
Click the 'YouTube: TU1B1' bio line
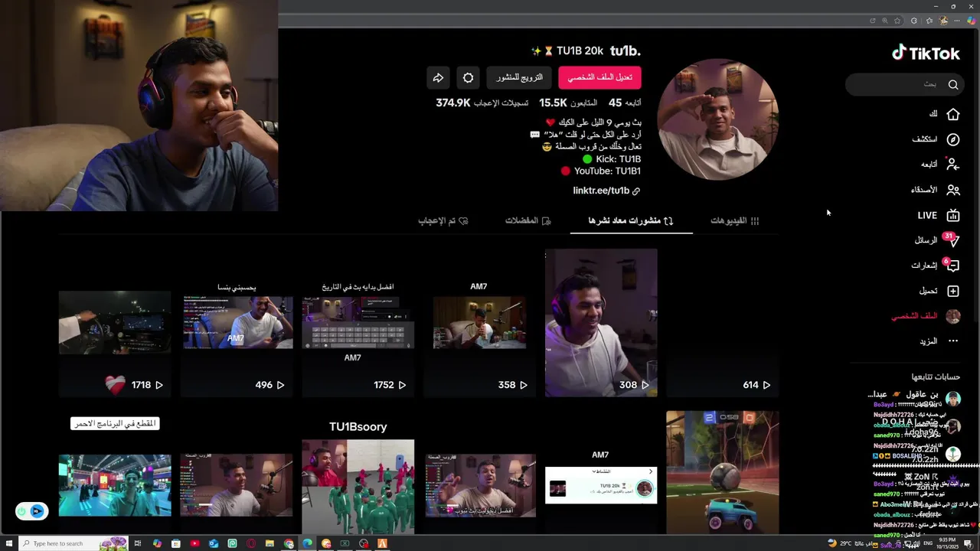point(601,171)
